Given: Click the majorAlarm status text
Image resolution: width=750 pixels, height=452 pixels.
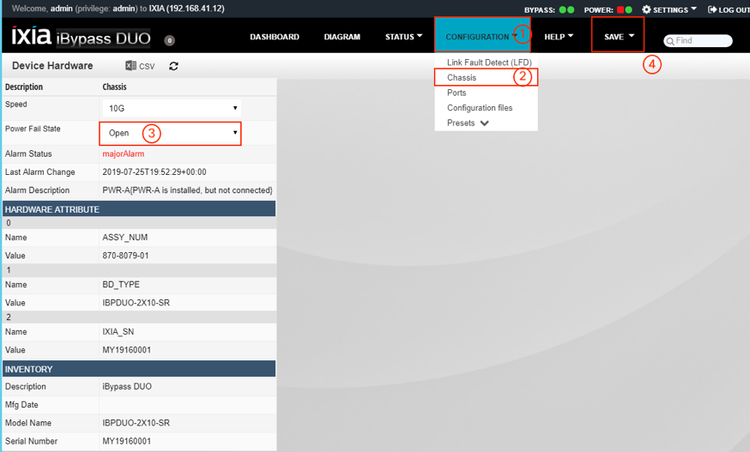Looking at the screenshot, I should [123, 154].
